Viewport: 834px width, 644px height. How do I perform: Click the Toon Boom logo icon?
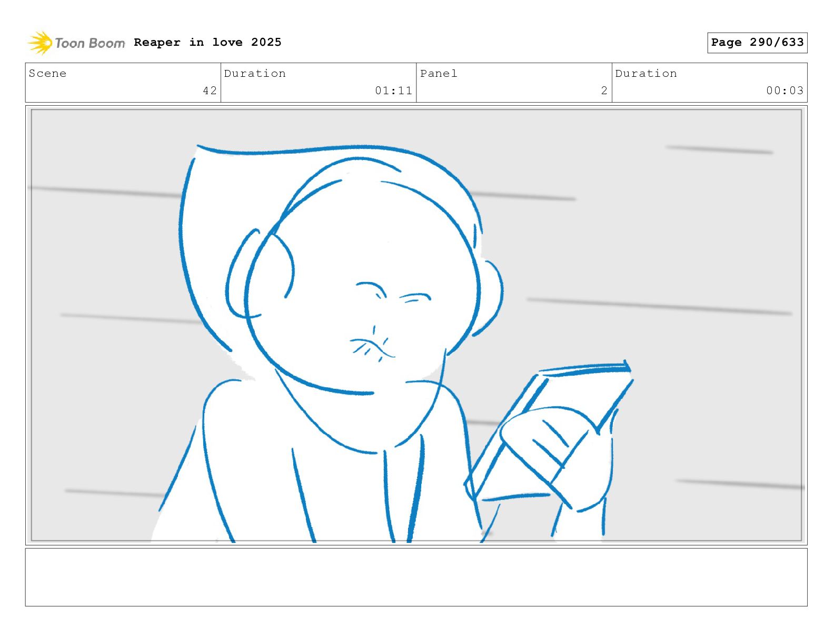click(40, 43)
